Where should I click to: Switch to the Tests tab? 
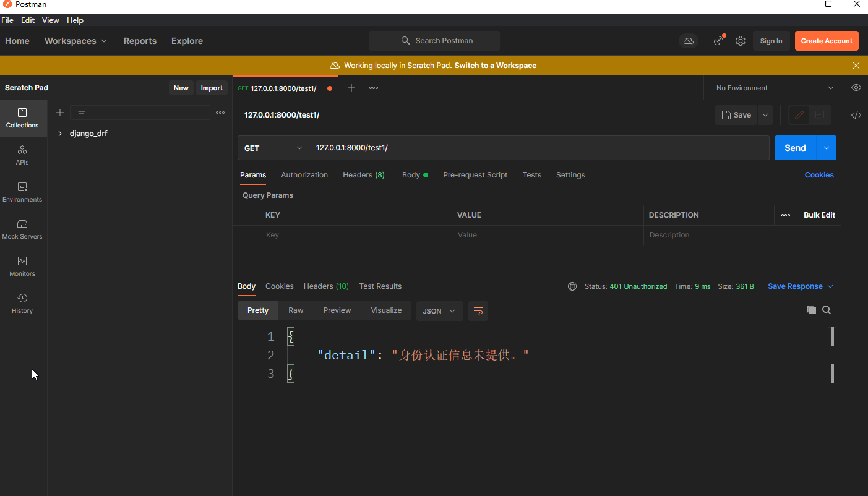(x=532, y=175)
